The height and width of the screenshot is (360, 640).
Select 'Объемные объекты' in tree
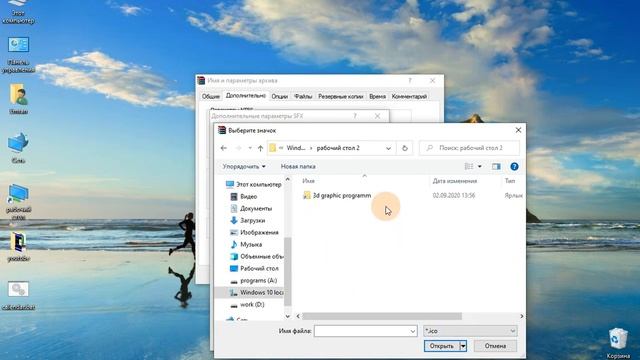[257, 256]
